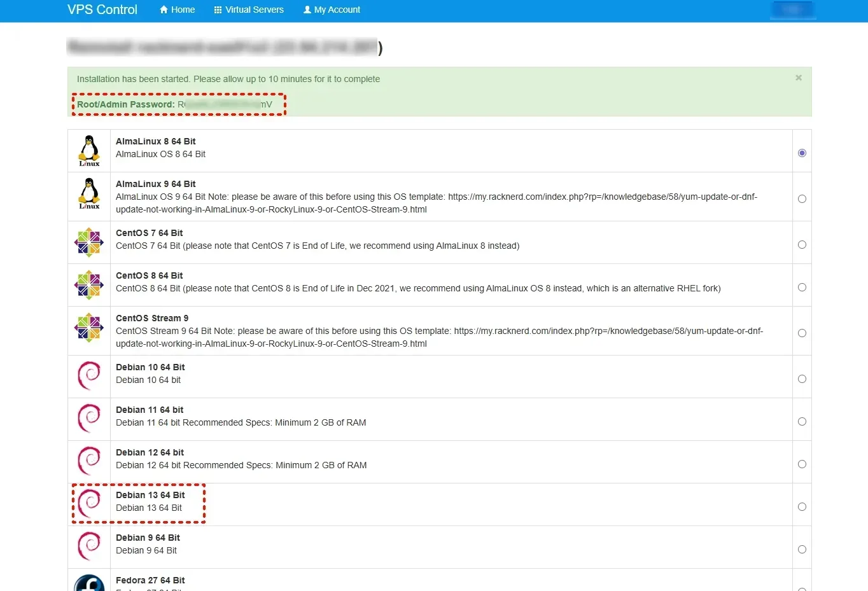This screenshot has width=868, height=591.
Task: Click the Debian 13 swirl icon
Action: [x=89, y=504]
